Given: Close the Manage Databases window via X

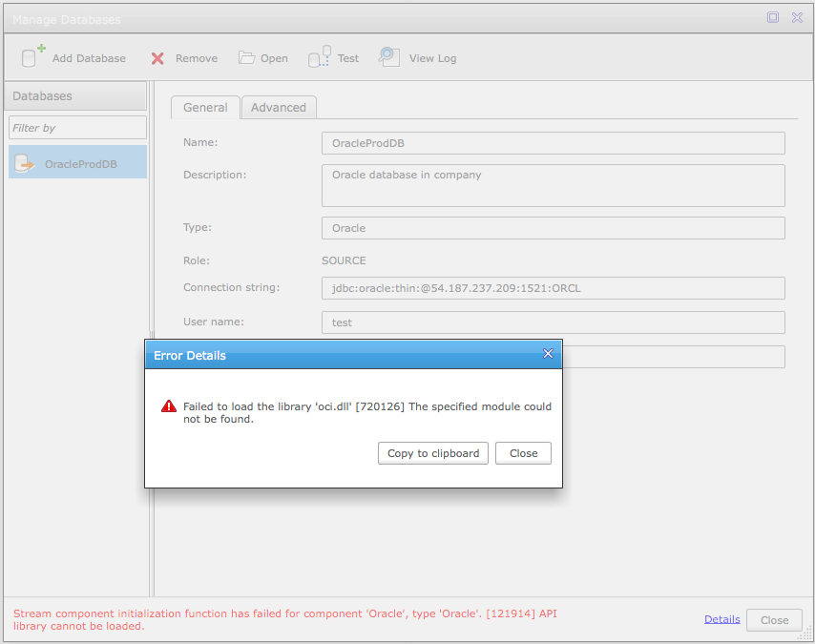Looking at the screenshot, I should point(797,18).
